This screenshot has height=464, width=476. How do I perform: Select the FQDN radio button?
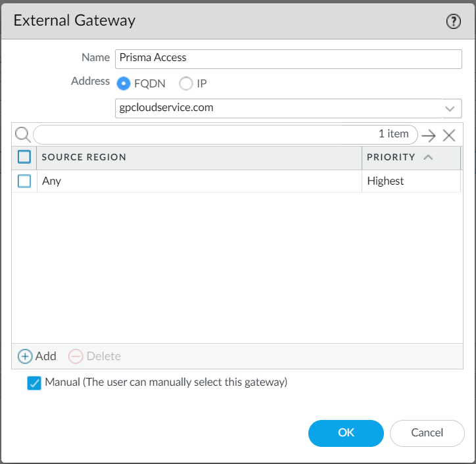coord(123,83)
